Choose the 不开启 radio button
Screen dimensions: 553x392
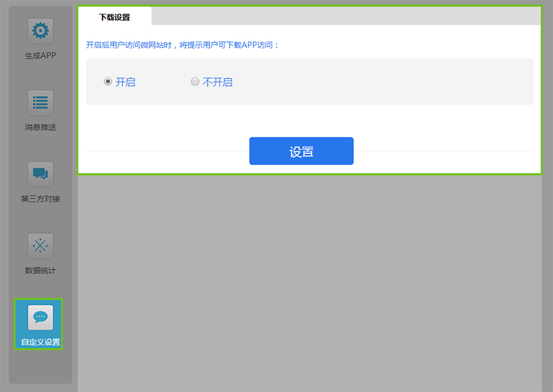(x=195, y=82)
